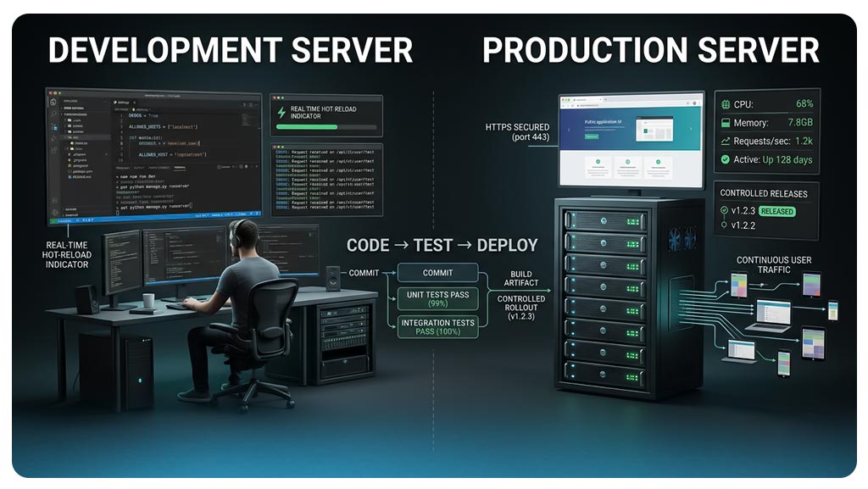Click the DEVELOPMENT SERVER heading

(x=231, y=50)
